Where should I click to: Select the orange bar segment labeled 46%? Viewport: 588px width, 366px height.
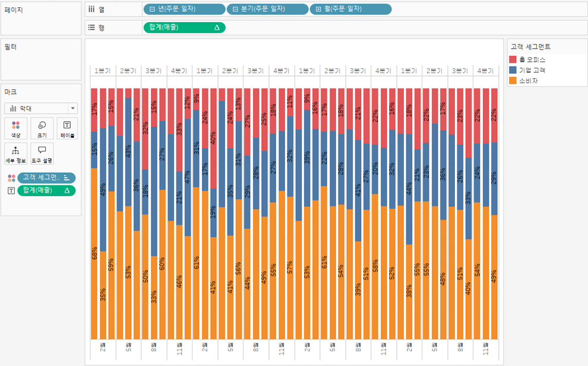coord(179,282)
